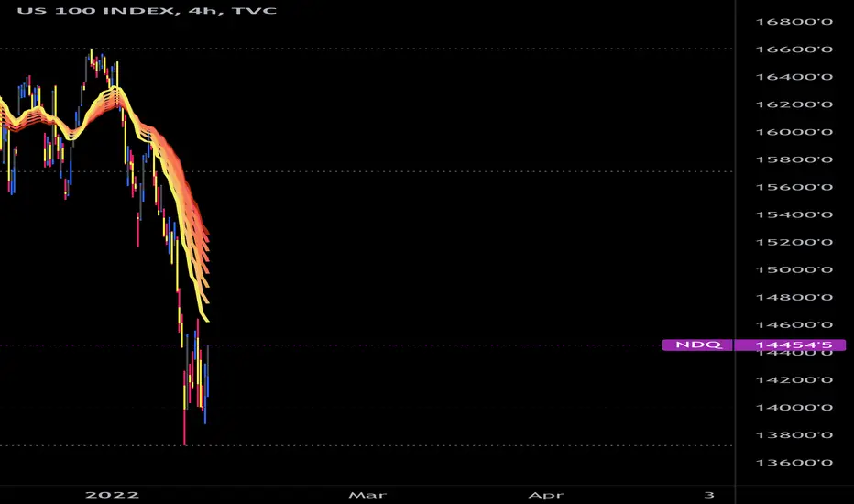Click the 15200'0 price axis label
Viewport: 854px width, 504px height.
[x=794, y=242]
